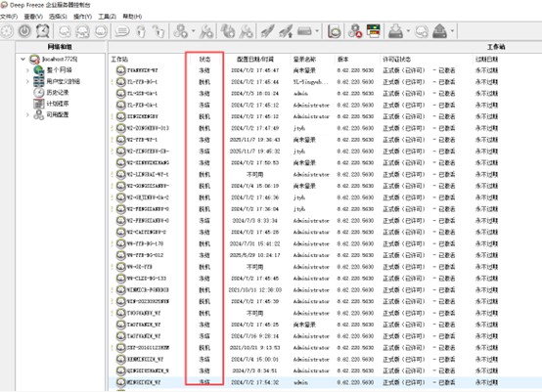Open the 文件(F) menu

coord(9,17)
